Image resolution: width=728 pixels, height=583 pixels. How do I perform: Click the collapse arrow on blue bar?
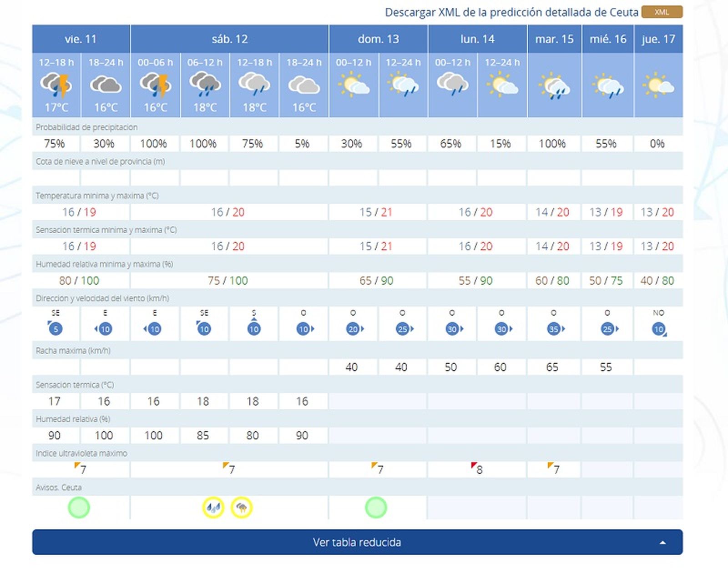(662, 543)
